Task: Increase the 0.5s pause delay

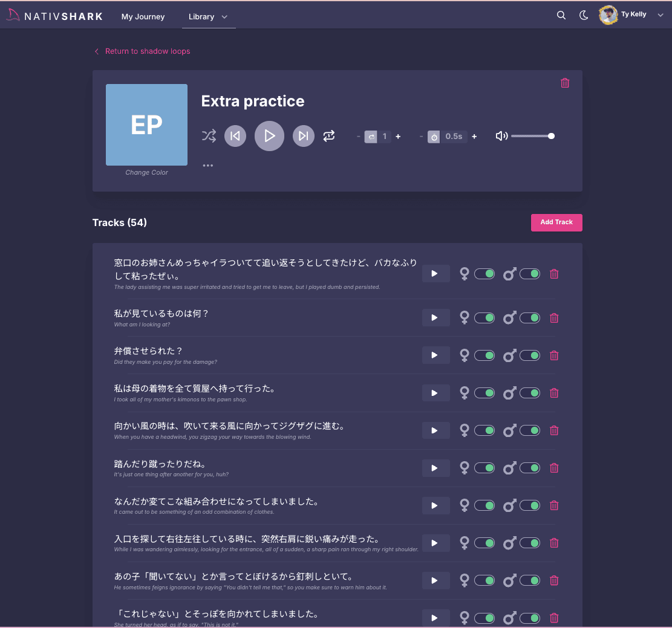Action: tap(474, 137)
